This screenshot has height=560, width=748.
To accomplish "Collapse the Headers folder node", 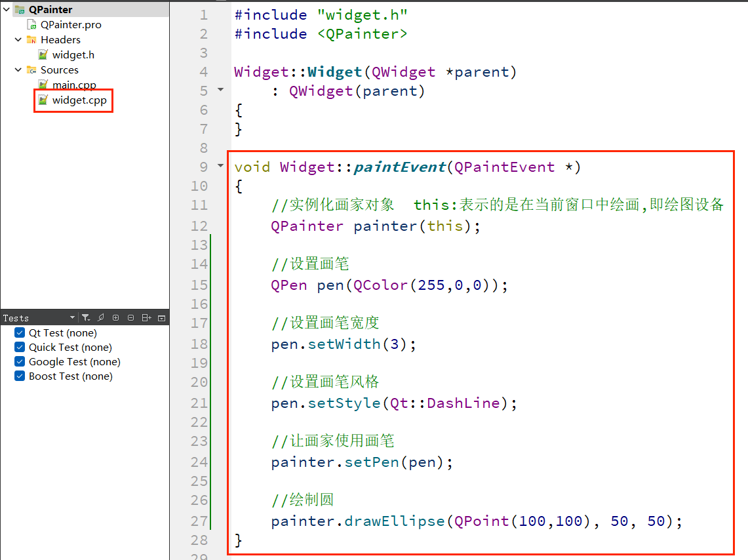I will click(18, 39).
